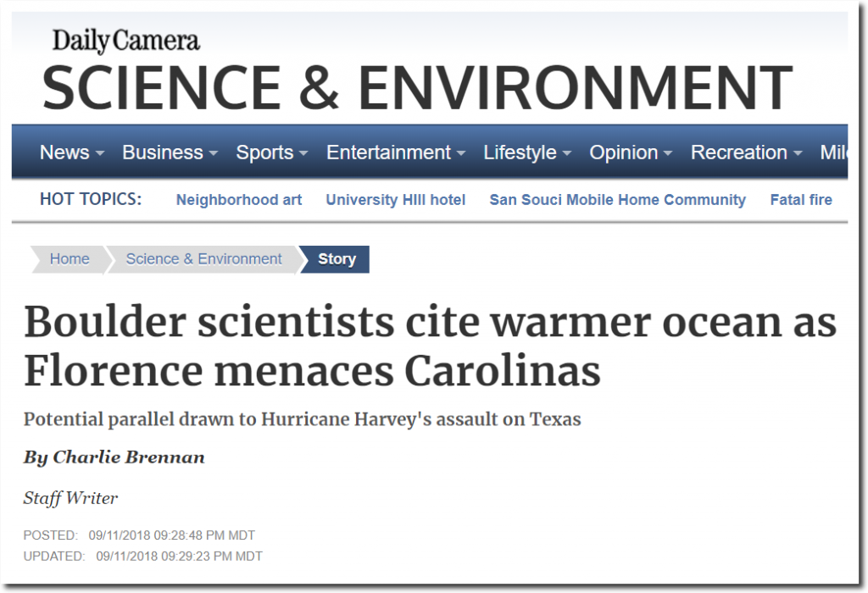This screenshot has height=593, width=868.
Task: Open the Daily Camera logo homepage
Action: tap(125, 41)
